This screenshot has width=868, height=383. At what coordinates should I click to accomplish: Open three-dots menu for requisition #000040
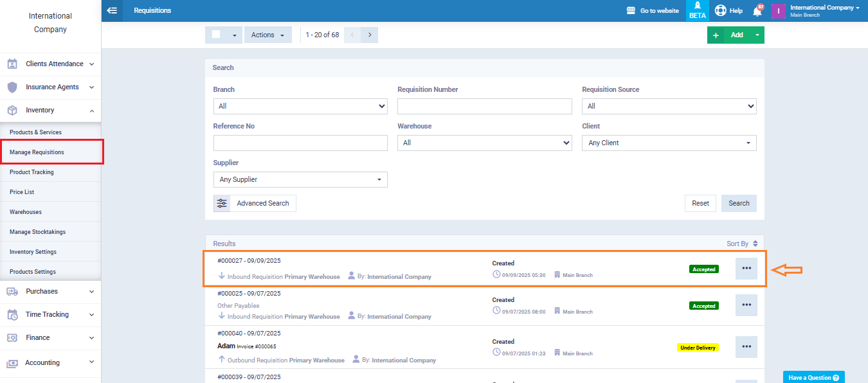click(746, 347)
